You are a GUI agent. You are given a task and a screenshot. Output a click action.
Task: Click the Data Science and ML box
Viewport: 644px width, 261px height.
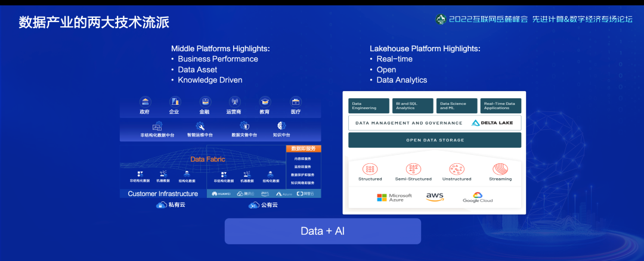[x=457, y=106]
